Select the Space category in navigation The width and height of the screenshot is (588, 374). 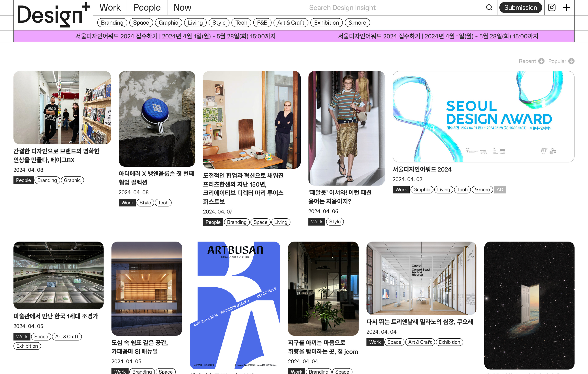coord(141,23)
